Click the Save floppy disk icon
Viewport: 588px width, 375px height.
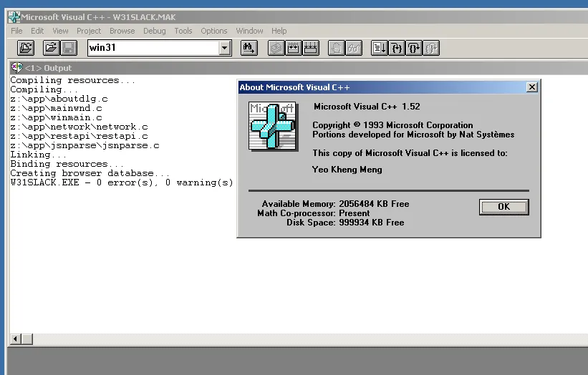(x=69, y=48)
